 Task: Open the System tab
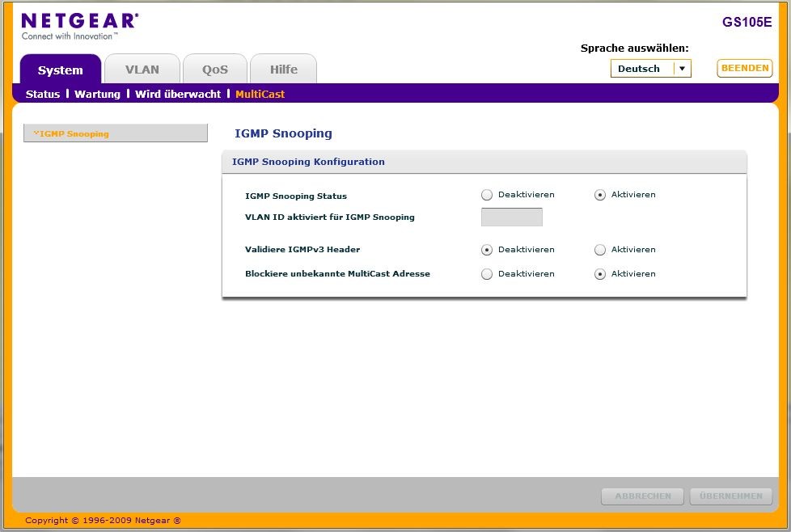(61, 70)
